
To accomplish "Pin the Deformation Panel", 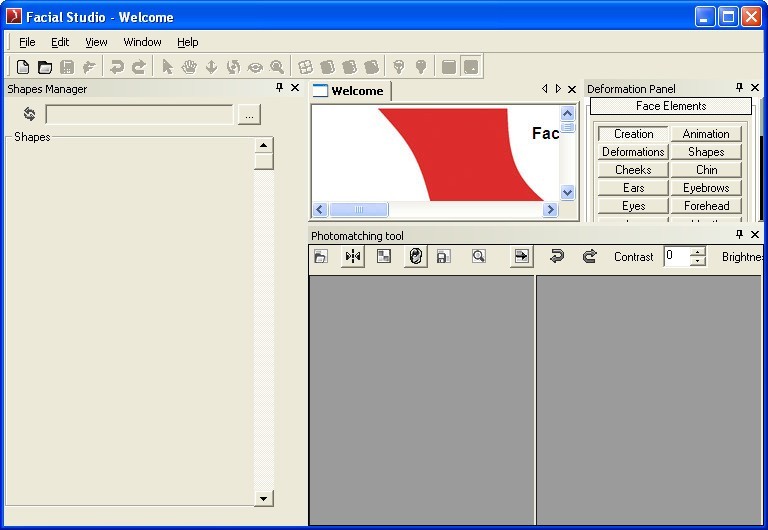I will [739, 88].
